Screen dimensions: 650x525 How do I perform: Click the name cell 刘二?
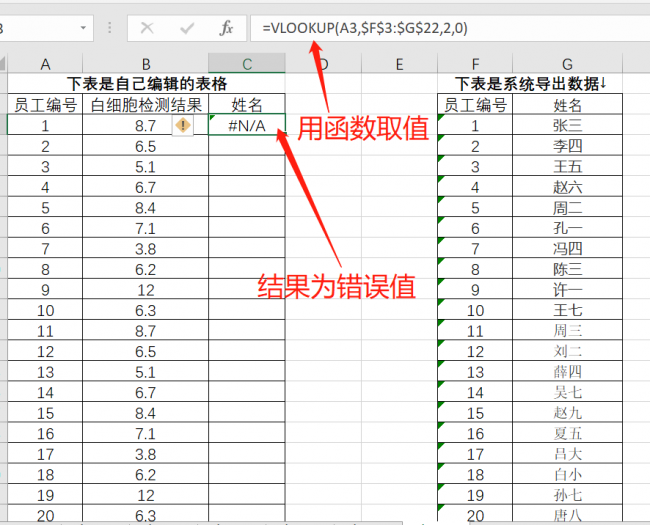(x=568, y=351)
